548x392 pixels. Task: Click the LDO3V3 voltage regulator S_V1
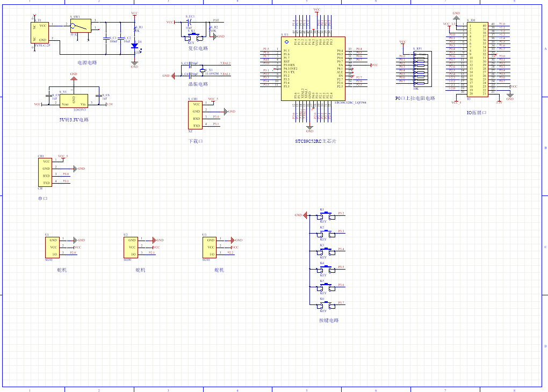pyautogui.click(x=74, y=100)
